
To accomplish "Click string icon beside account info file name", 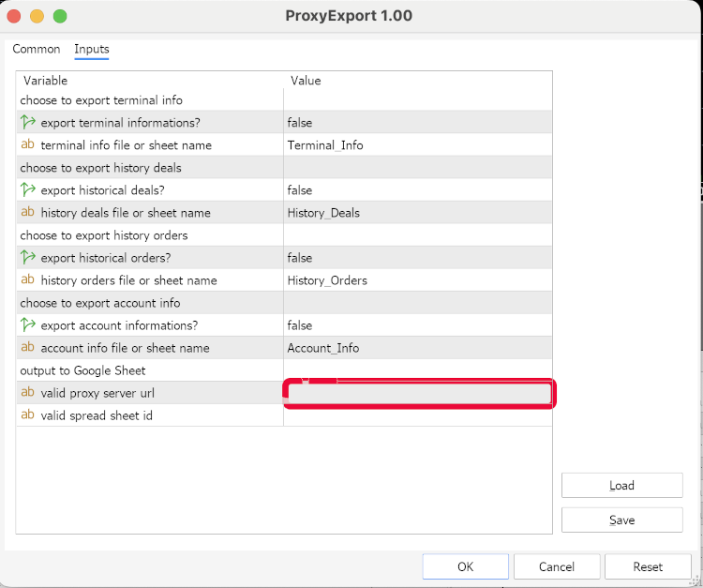I will coord(27,348).
